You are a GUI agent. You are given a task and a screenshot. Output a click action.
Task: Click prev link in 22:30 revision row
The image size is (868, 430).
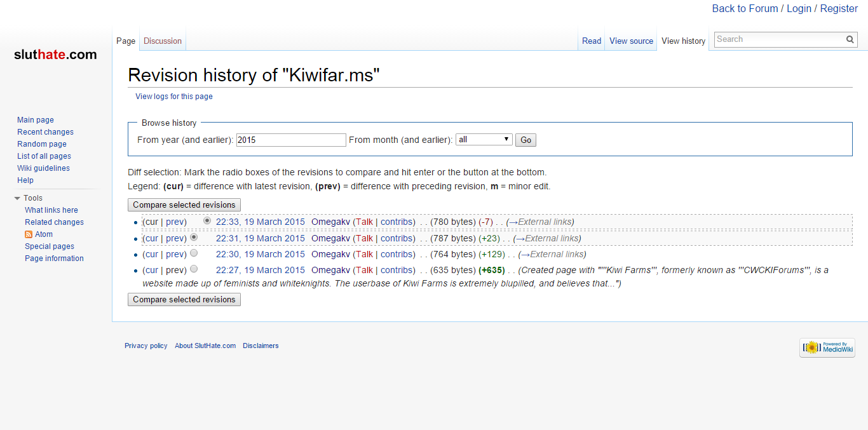click(175, 254)
